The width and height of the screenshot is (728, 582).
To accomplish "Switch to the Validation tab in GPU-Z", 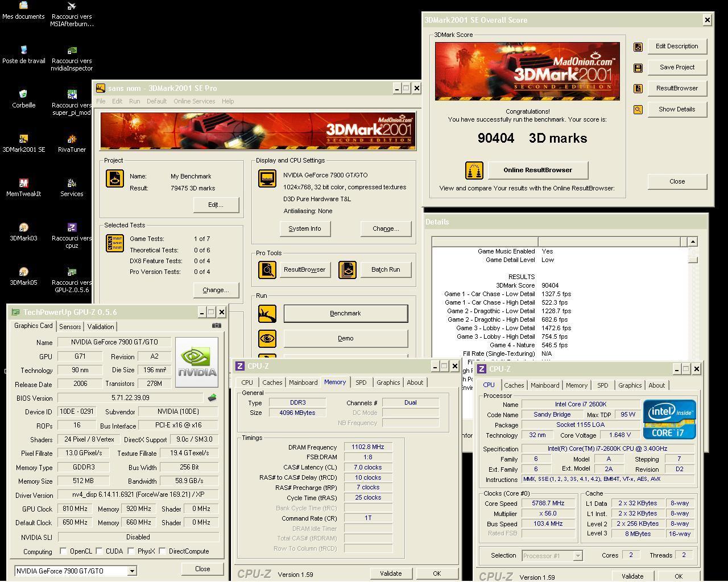I will [101, 326].
